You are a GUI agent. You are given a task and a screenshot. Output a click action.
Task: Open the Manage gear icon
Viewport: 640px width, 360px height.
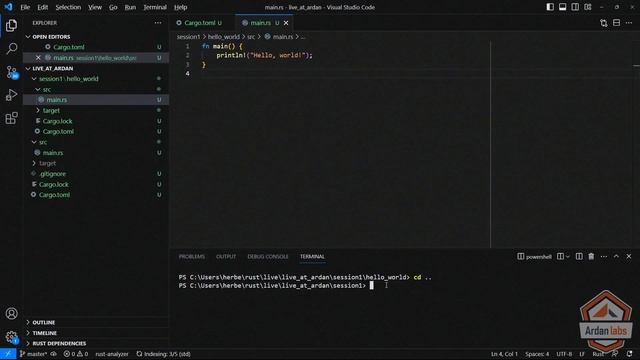coord(11,337)
